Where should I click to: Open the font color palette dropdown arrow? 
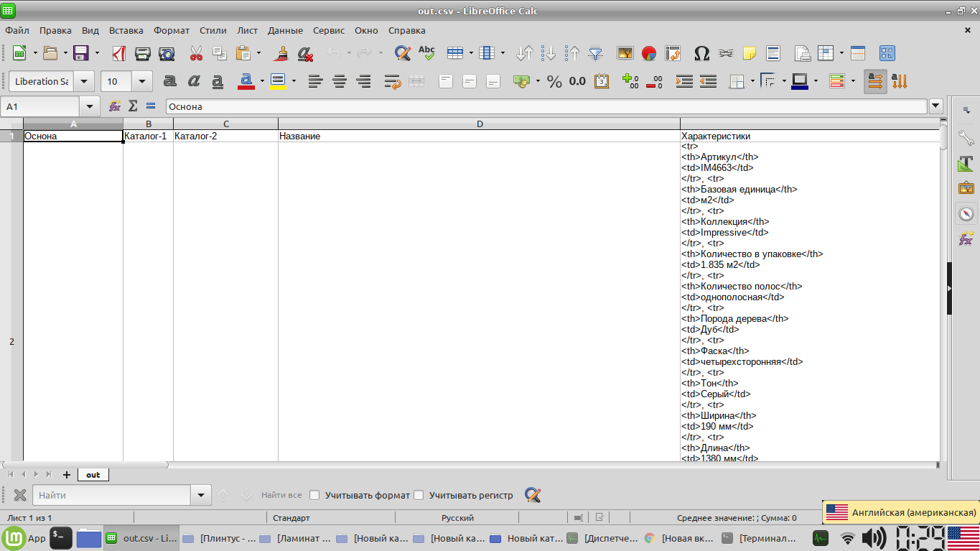pos(262,81)
